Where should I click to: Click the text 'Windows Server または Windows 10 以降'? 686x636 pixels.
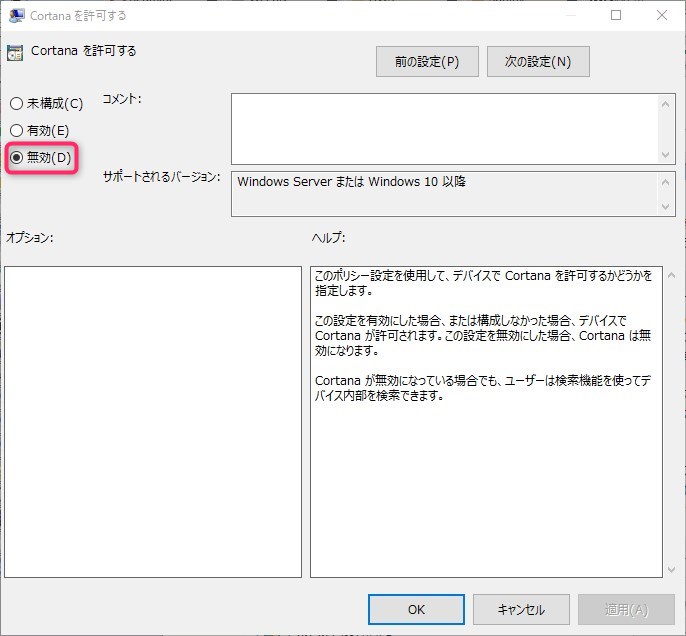[351, 182]
